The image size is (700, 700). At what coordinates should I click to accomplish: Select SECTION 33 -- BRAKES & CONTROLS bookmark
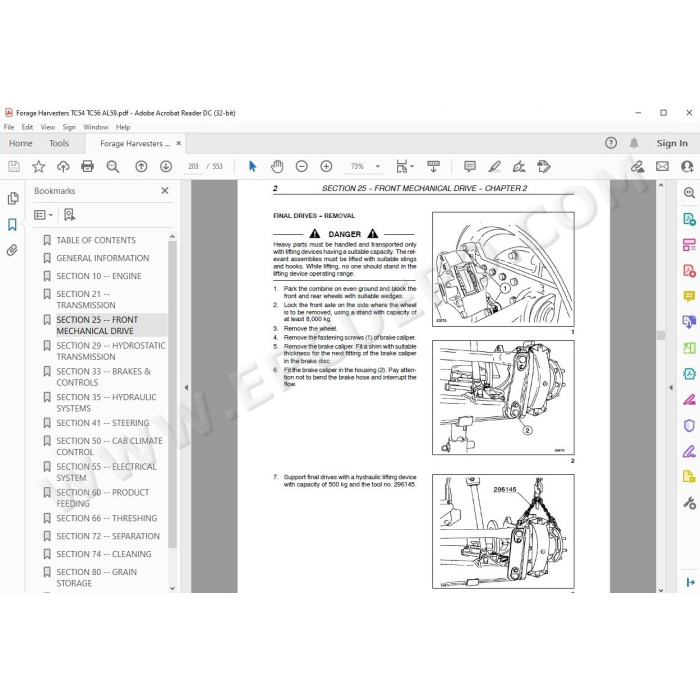[104, 377]
